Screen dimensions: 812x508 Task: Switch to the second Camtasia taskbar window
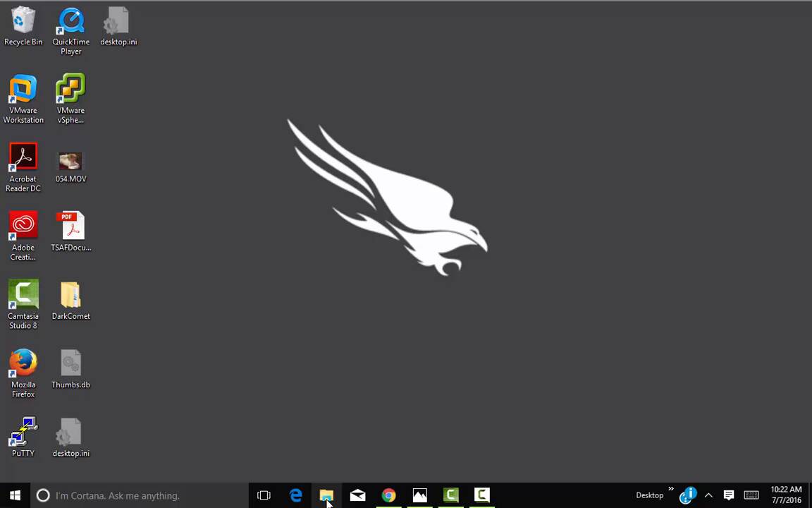(482, 495)
